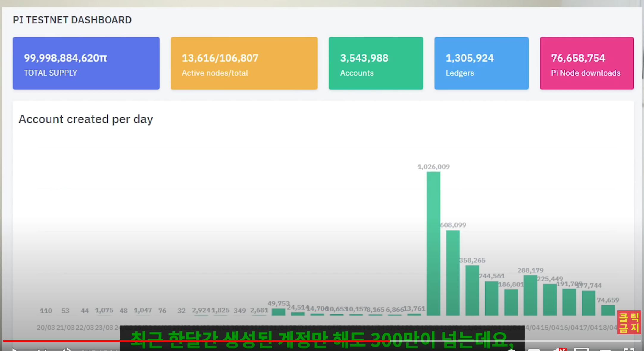Click the 15/04 date axis label
Screen dimensions: 644x351
click(x=550, y=328)
